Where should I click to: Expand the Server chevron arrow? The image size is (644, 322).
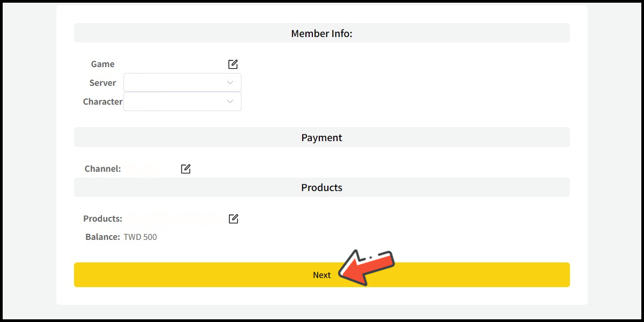pos(230,83)
